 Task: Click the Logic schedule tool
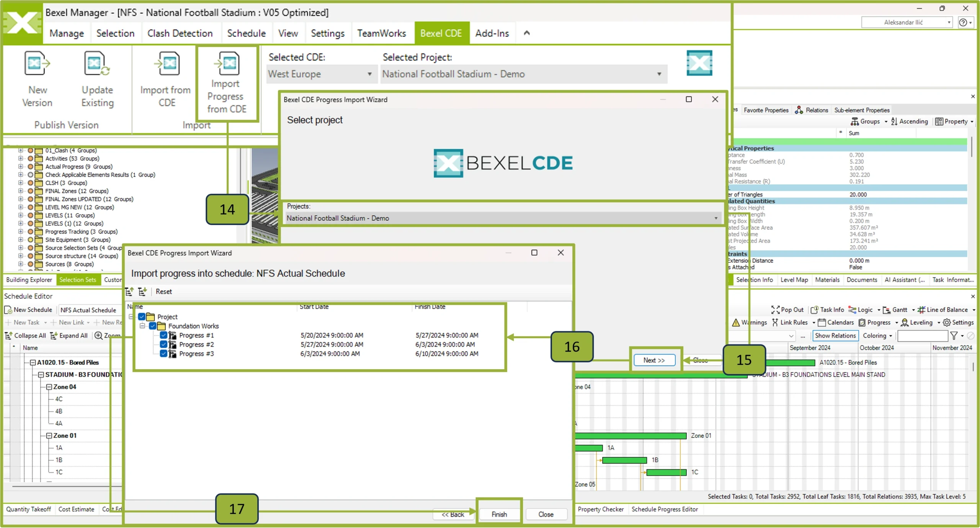(861, 310)
